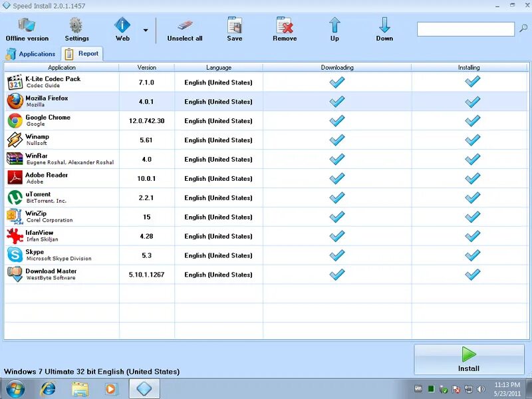This screenshot has height=399, width=532.
Task: Open the Offline version toolbar icon
Action: pos(27,25)
